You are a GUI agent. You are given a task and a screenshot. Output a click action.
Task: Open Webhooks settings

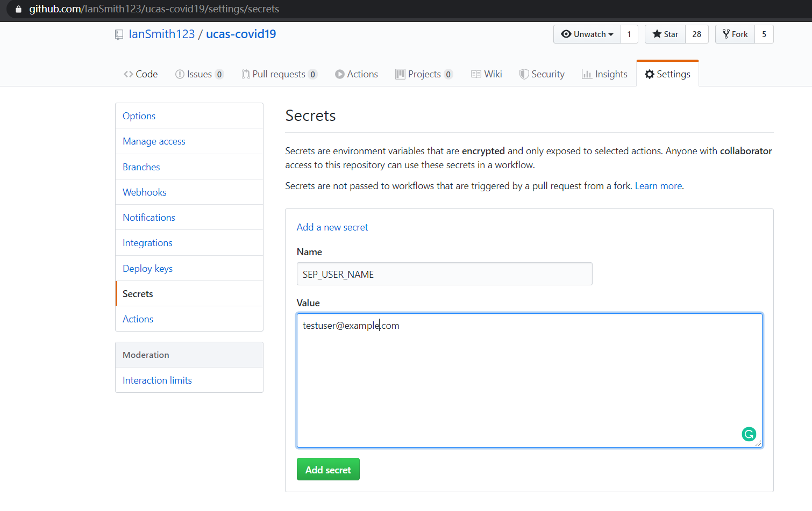point(189,192)
